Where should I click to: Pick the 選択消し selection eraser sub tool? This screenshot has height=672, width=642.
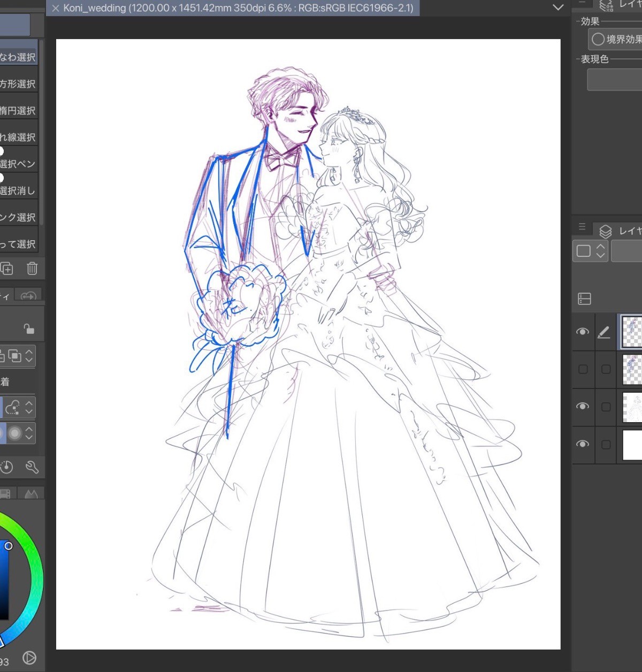click(x=18, y=190)
